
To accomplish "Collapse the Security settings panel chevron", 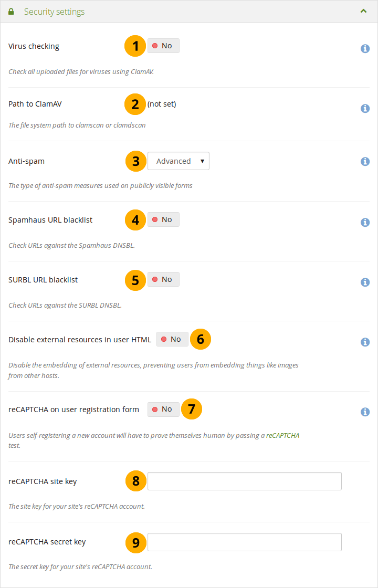I will 363,11.
